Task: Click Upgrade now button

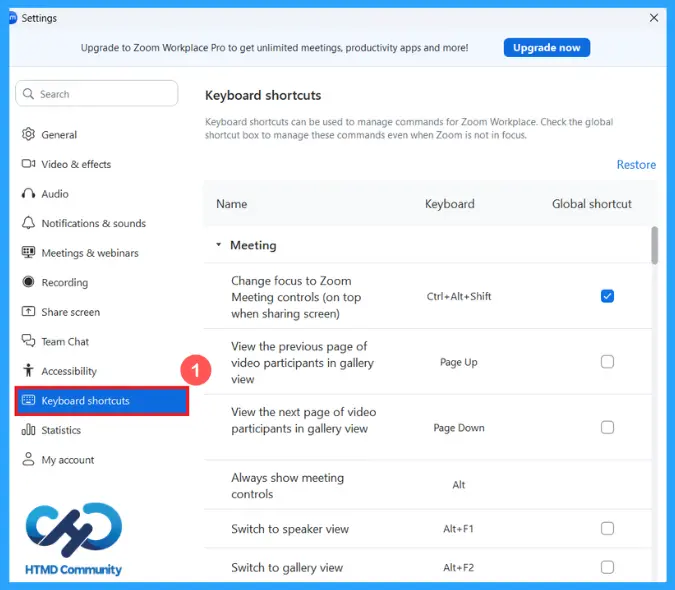Action: 547,47
